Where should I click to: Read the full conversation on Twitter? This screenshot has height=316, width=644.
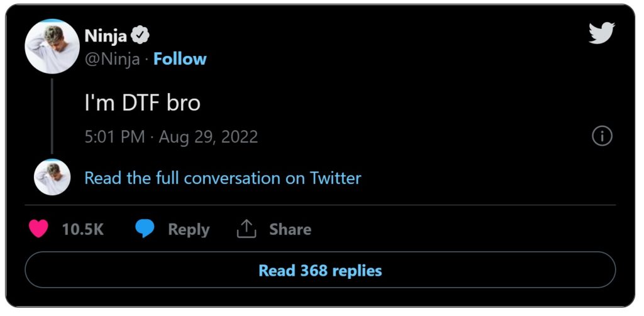click(x=223, y=178)
